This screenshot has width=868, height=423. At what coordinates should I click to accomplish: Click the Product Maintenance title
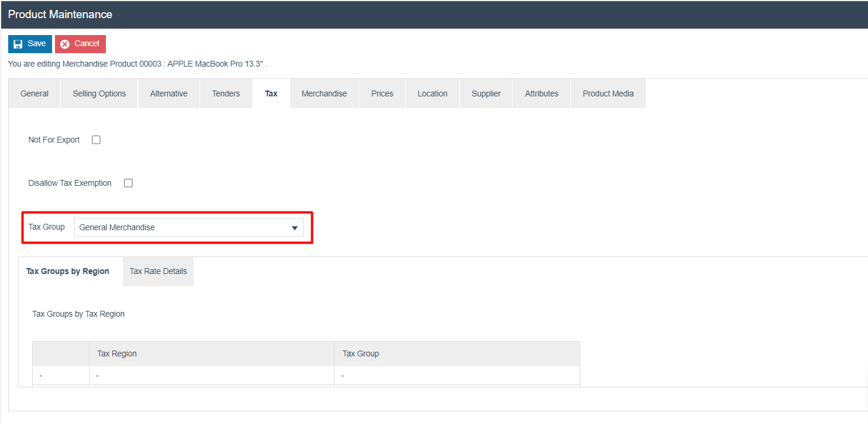(60, 14)
